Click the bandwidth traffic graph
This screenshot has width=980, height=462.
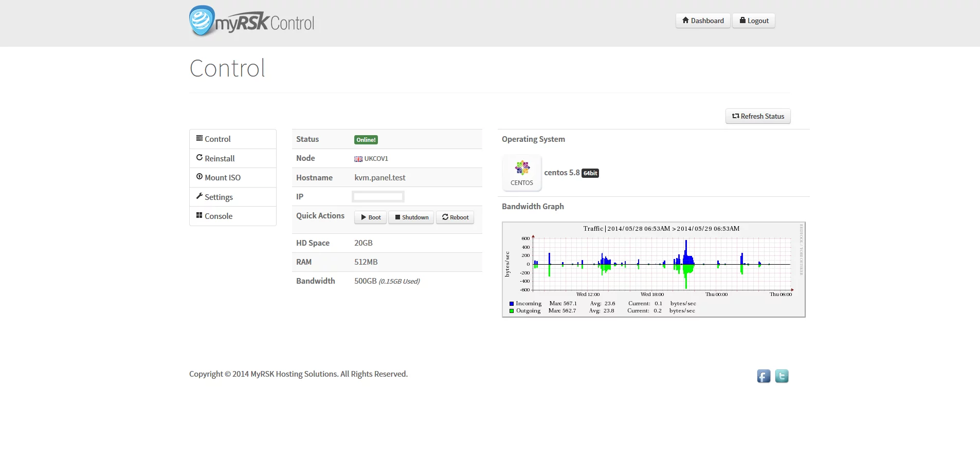[654, 270]
